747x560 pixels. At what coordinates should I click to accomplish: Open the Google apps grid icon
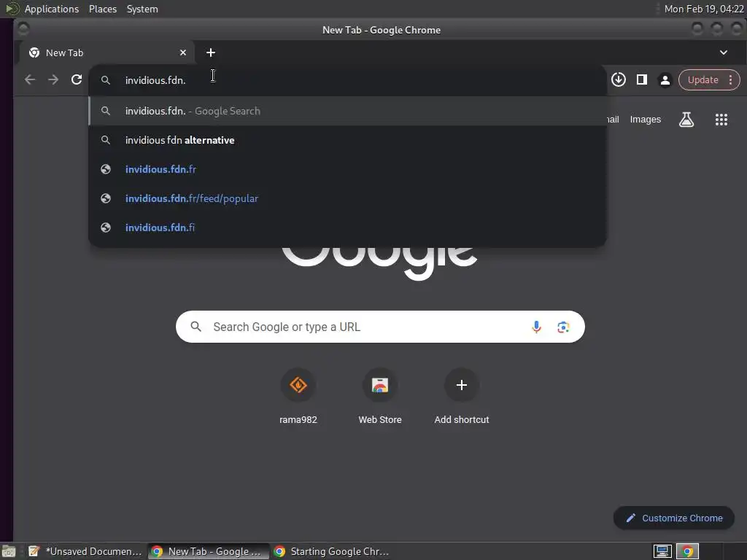click(721, 120)
